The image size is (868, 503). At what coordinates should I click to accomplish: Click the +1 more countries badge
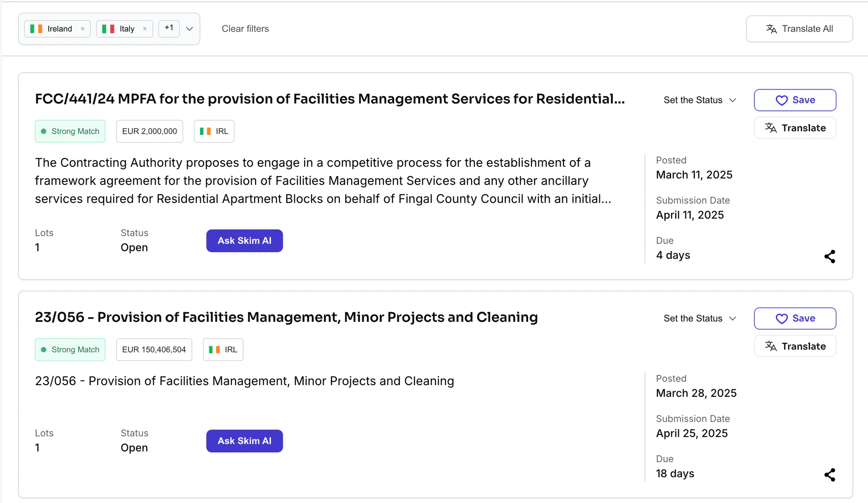tap(169, 28)
